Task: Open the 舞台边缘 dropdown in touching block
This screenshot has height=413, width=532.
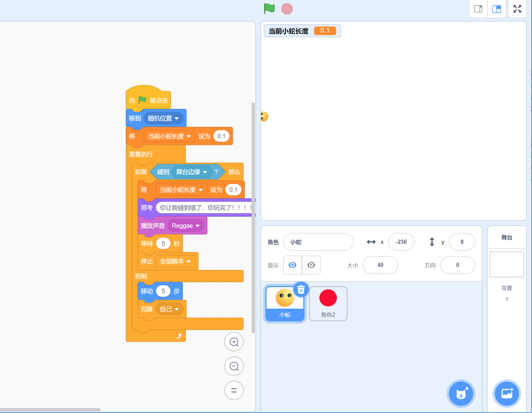Action: [x=192, y=172]
